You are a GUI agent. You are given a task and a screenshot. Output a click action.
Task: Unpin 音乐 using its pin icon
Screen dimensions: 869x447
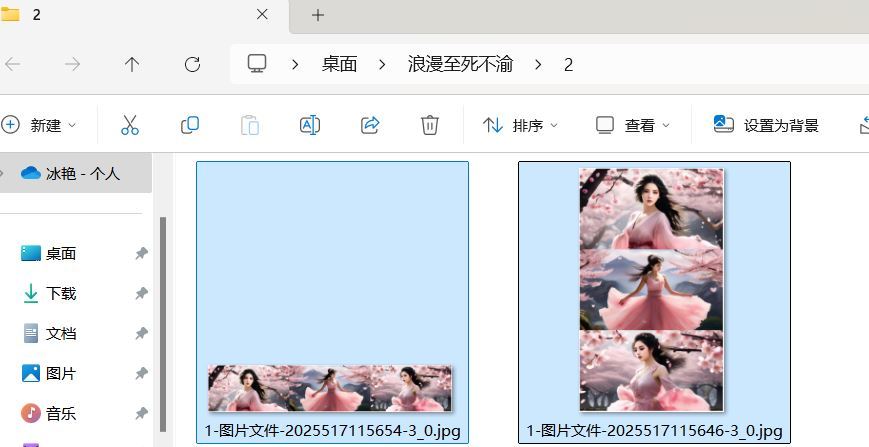pos(142,414)
